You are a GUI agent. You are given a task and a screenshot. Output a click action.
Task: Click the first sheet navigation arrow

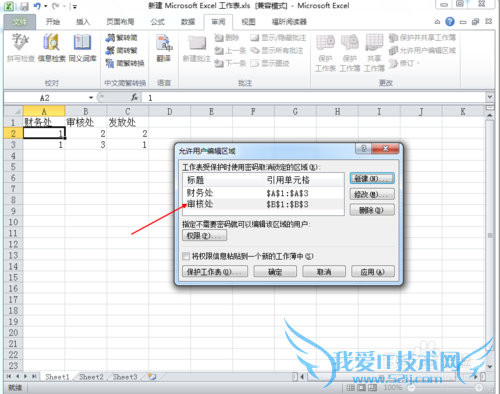click(9, 377)
